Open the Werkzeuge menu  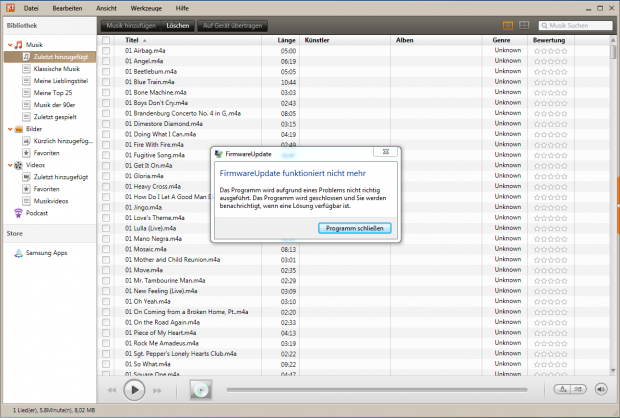coord(144,7)
